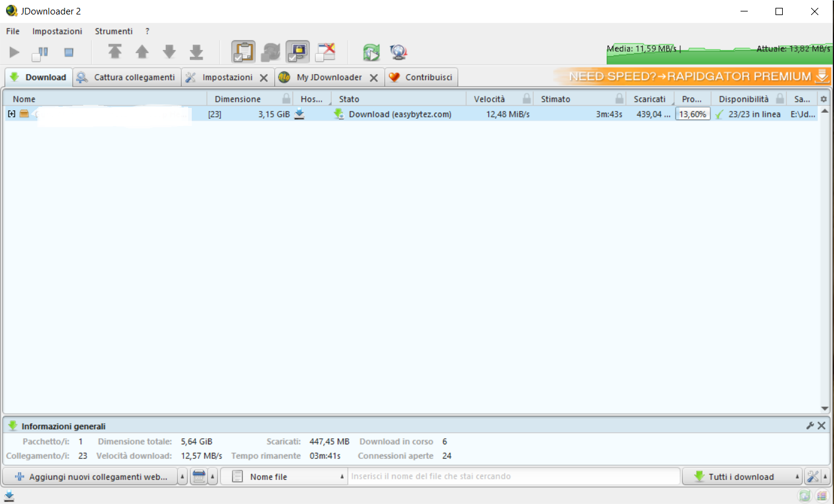The height and width of the screenshot is (504, 834).
Task: Click the globe reconnect icon
Action: point(398,52)
